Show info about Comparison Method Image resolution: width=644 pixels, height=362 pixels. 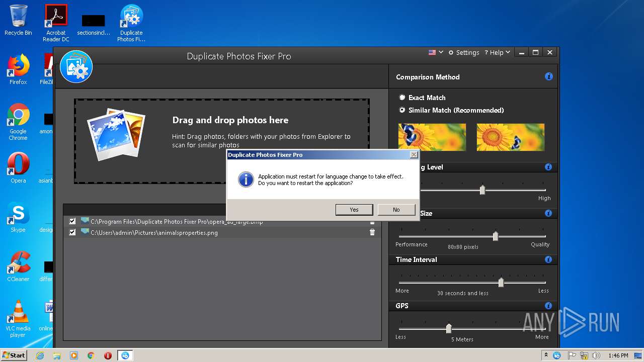pyautogui.click(x=548, y=77)
